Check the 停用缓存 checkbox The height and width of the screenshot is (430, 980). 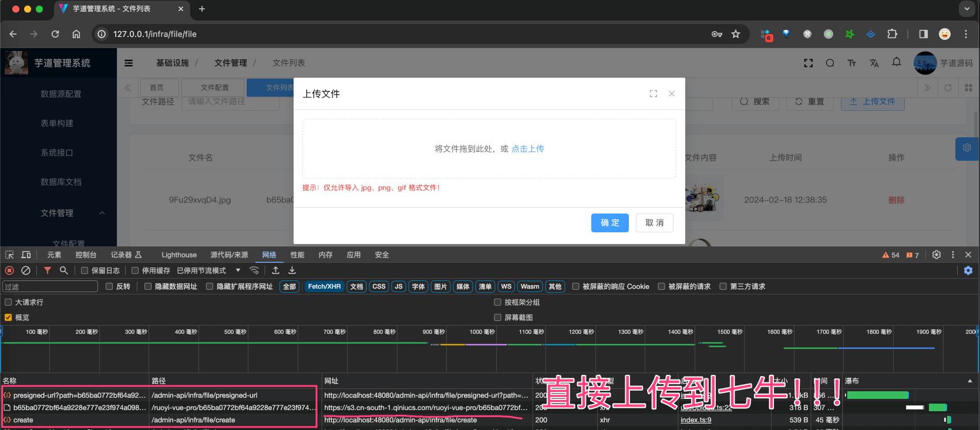(135, 270)
